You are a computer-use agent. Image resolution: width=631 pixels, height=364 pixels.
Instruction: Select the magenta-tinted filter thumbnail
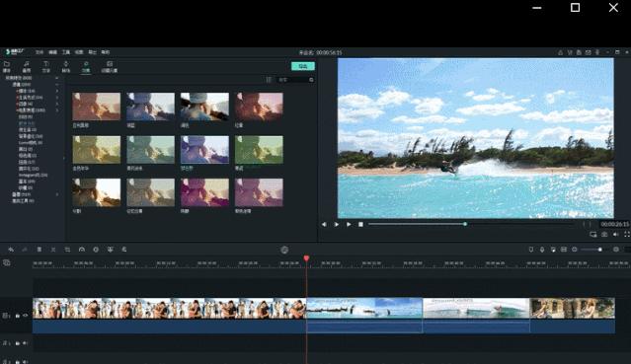click(204, 192)
